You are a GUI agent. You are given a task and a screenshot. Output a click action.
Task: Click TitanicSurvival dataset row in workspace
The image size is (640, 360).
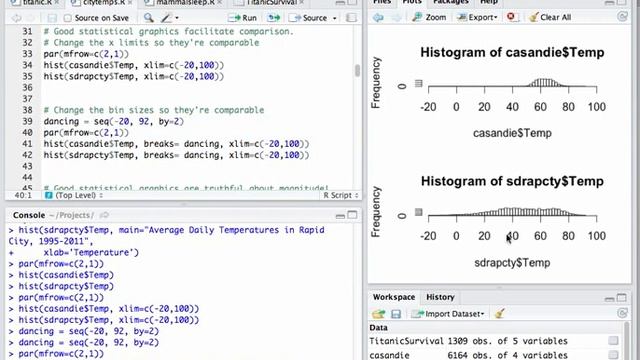pyautogui.click(x=494, y=341)
